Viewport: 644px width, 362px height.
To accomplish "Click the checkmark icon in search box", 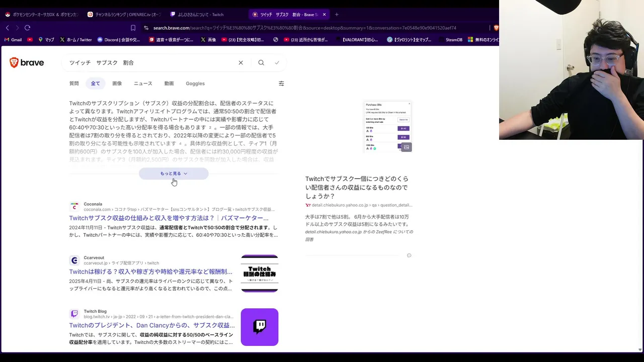I will (277, 63).
